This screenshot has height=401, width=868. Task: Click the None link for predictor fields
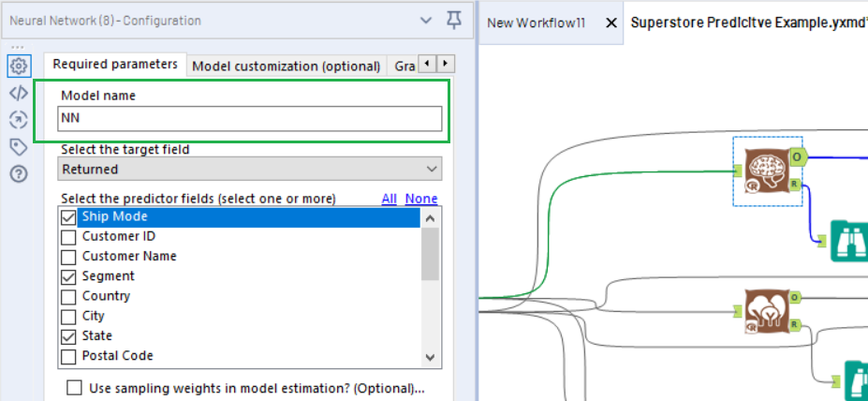tap(421, 199)
